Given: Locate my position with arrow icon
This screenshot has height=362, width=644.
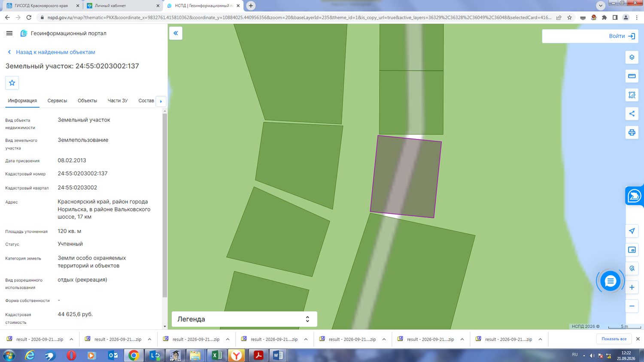Looking at the screenshot, I should coord(632,231).
